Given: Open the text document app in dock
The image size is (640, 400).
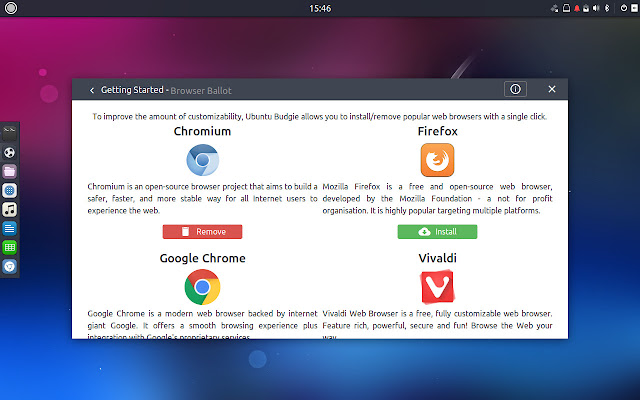Looking at the screenshot, I should 9,228.
